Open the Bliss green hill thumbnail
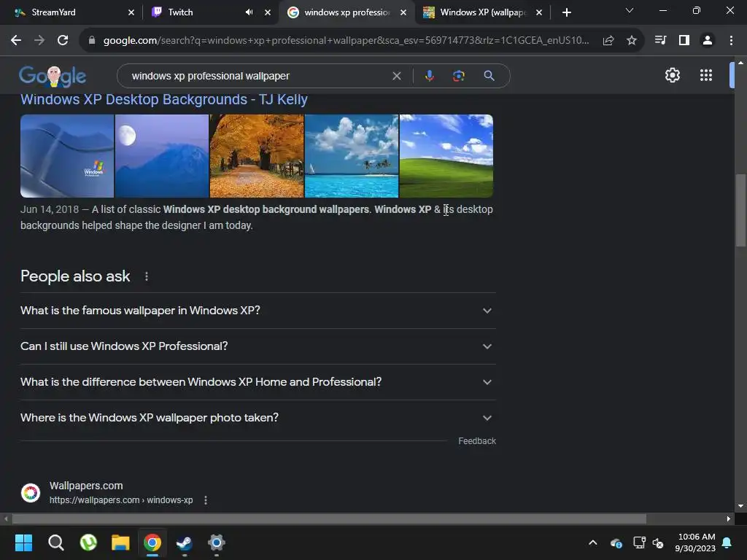 click(446, 156)
